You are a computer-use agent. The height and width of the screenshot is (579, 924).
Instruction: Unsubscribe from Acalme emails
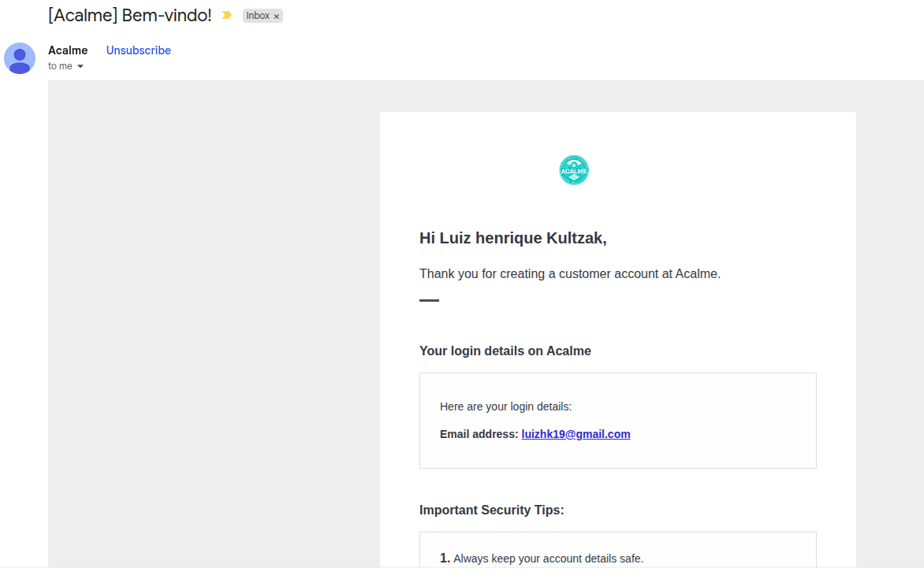pyautogui.click(x=139, y=50)
